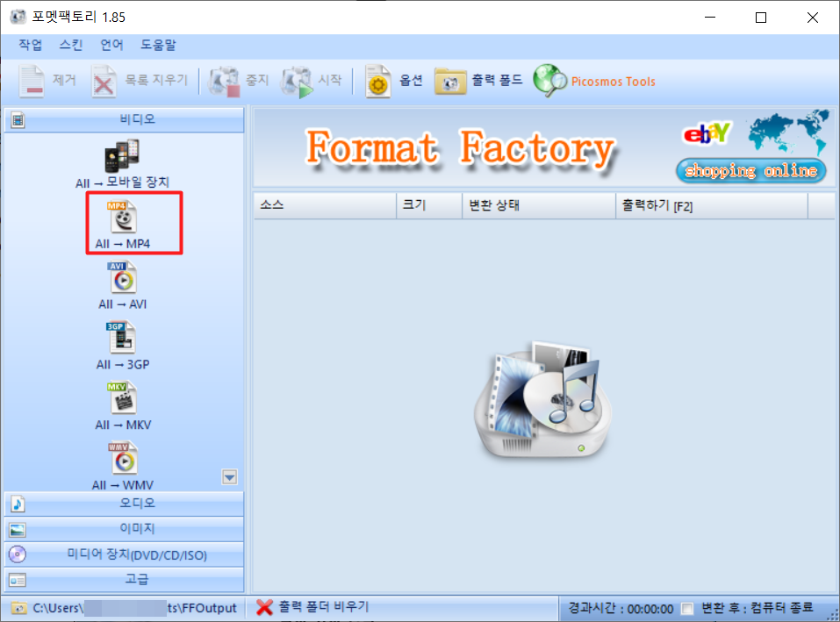Select All → 모바일 장치 converter icon
This screenshot has height=622, width=840.
(122, 156)
